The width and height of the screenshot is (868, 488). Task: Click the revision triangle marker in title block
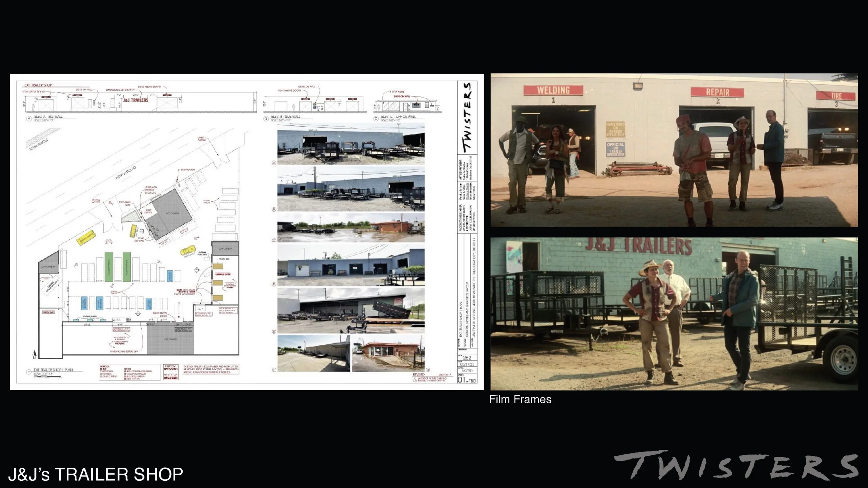point(415,380)
